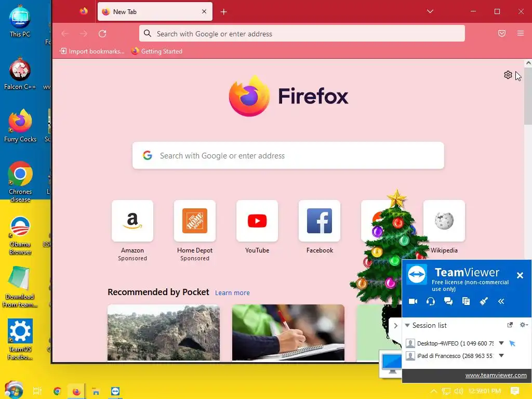Click the back navigation arrow
This screenshot has height=399, width=532.
pyautogui.click(x=65, y=34)
